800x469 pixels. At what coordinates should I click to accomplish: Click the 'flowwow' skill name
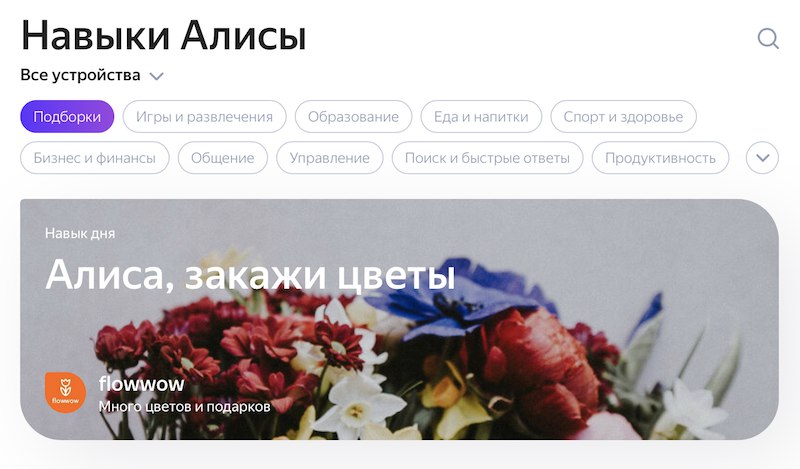pyautogui.click(x=141, y=383)
